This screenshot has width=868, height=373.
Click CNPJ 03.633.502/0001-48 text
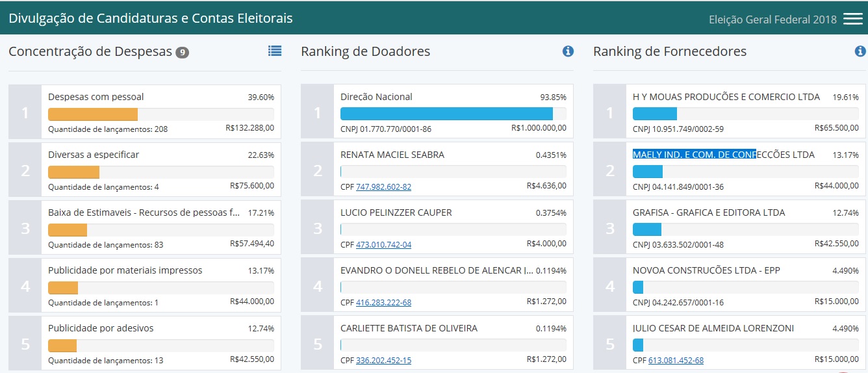[678, 244]
